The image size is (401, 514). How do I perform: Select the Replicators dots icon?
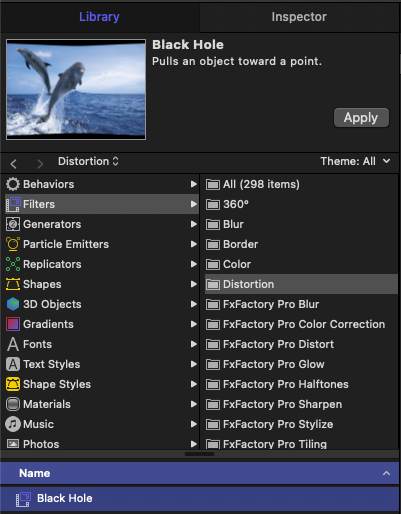coord(13,264)
